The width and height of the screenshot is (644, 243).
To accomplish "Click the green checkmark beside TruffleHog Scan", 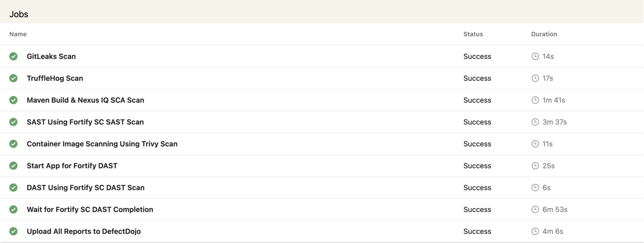I will 13,78.
